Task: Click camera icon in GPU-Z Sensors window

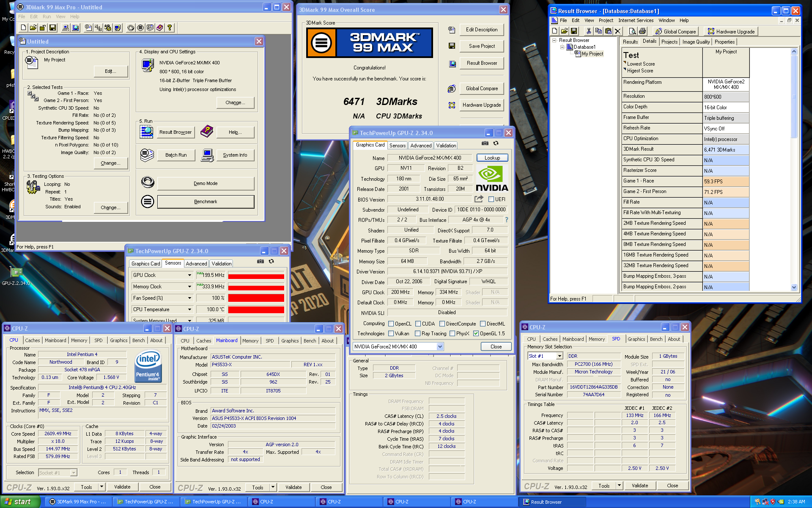Action: point(261,262)
